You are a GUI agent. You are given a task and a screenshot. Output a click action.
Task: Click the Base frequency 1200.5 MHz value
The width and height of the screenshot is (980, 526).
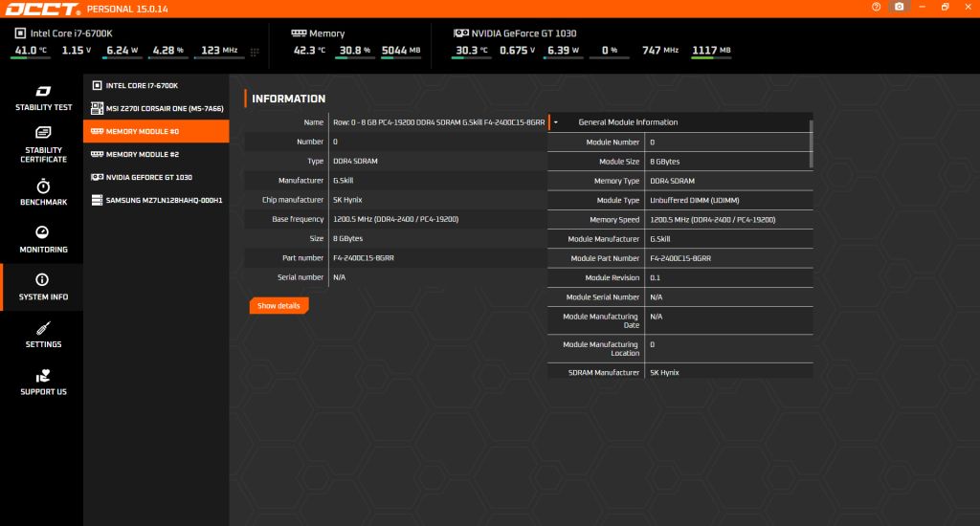click(x=395, y=219)
